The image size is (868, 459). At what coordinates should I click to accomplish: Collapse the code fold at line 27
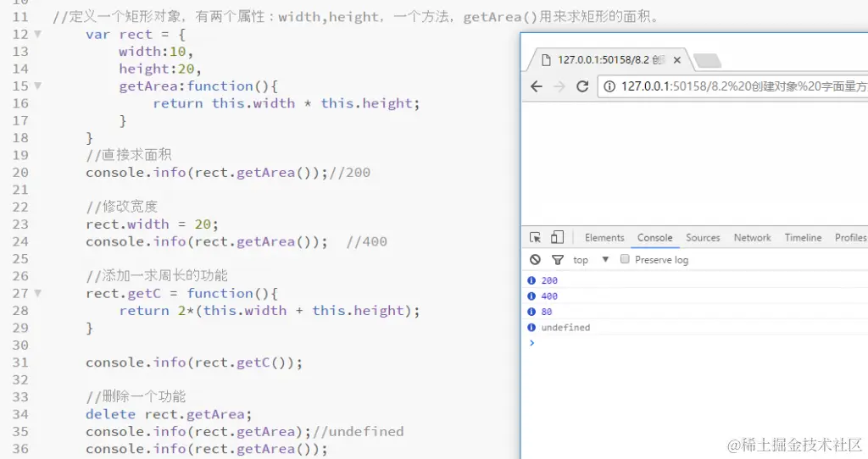coord(37,293)
